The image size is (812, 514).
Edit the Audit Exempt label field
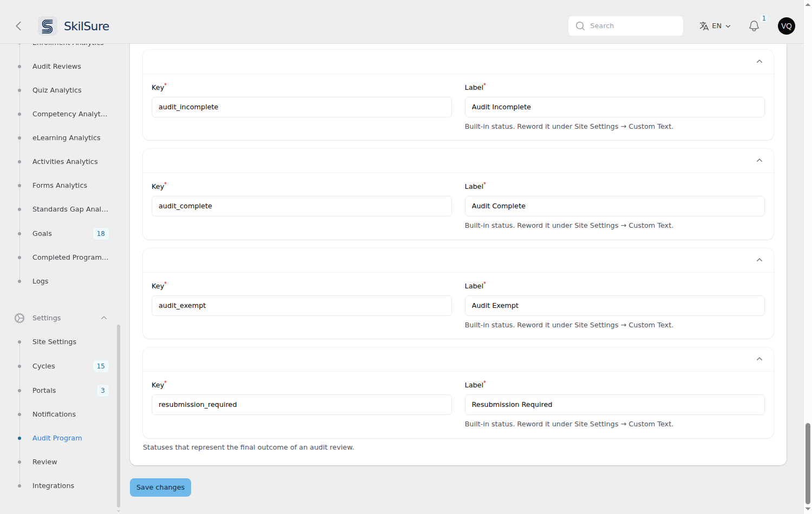(x=614, y=306)
